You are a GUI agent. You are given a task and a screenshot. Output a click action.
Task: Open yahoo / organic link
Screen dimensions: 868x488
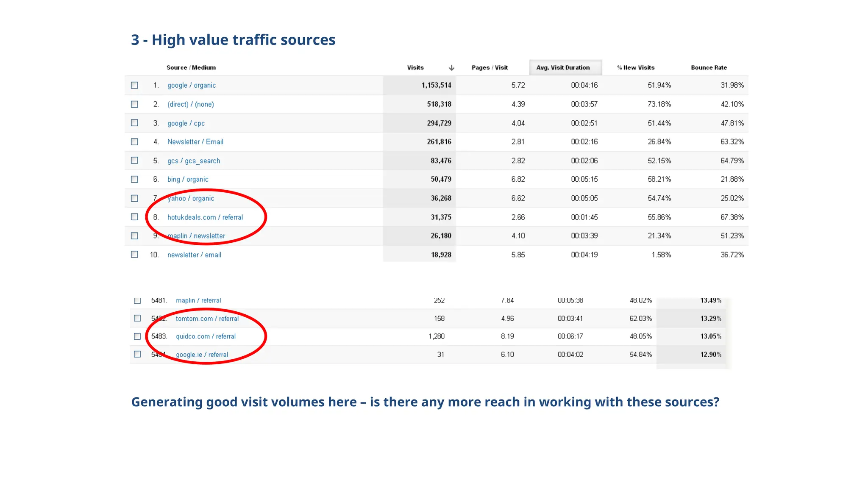coord(191,198)
